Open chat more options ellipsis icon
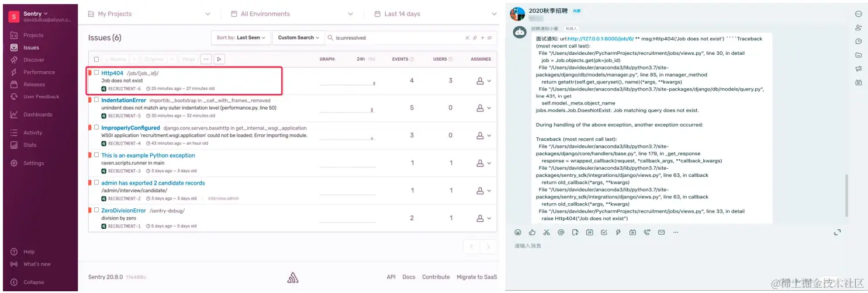The height and width of the screenshot is (293, 868). click(x=858, y=14)
